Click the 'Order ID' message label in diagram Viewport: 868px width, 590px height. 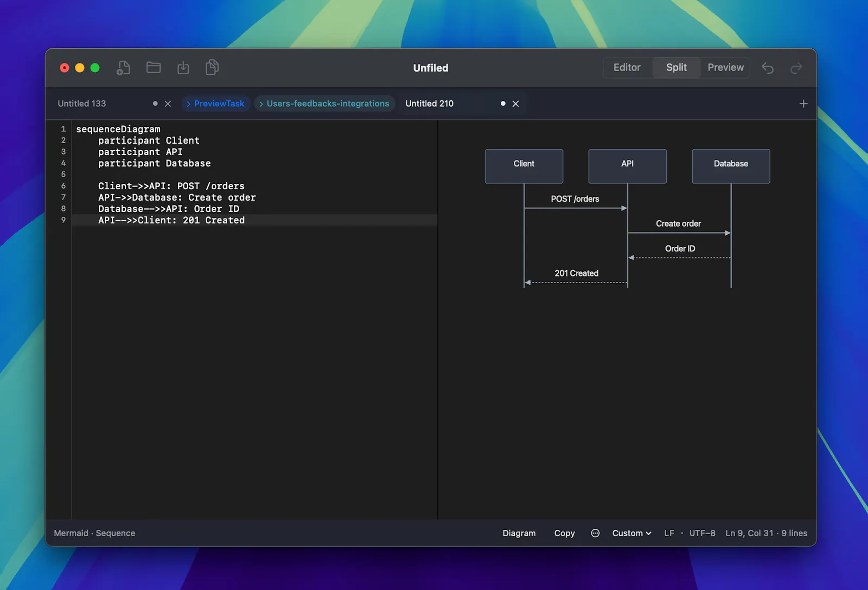pyautogui.click(x=680, y=248)
